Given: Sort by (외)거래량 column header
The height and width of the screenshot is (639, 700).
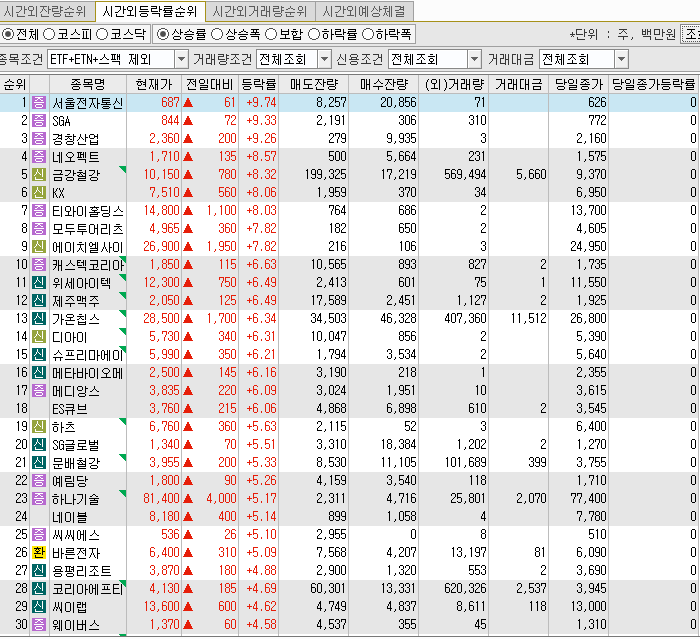Looking at the screenshot, I should point(454,84).
